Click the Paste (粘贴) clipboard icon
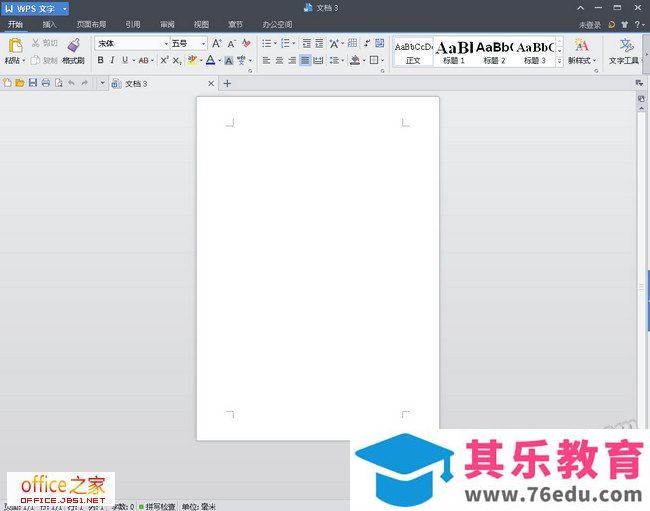Image resolution: width=650 pixels, height=511 pixels. (15, 45)
